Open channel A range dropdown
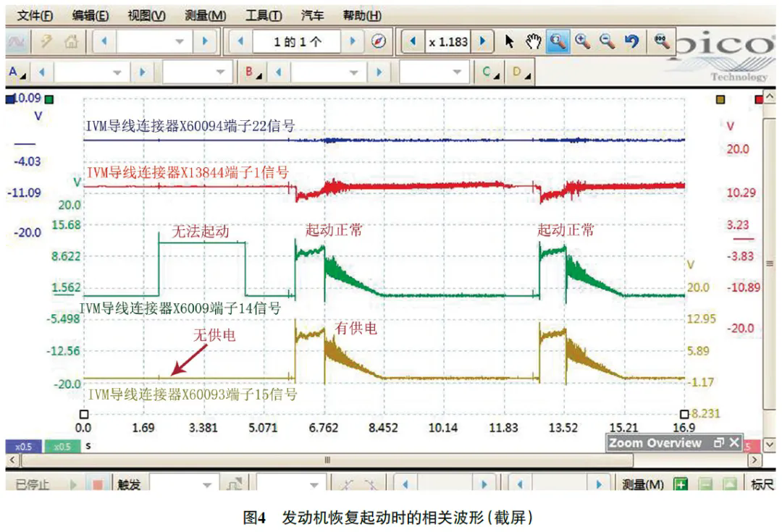This screenshot has width=782, height=532. tap(92, 73)
